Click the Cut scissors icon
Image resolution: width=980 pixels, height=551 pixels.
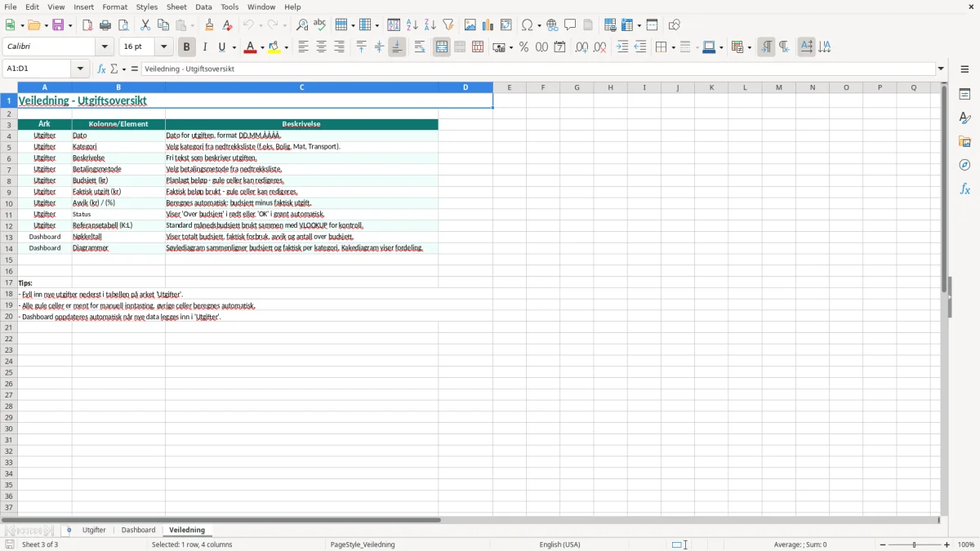tap(145, 24)
